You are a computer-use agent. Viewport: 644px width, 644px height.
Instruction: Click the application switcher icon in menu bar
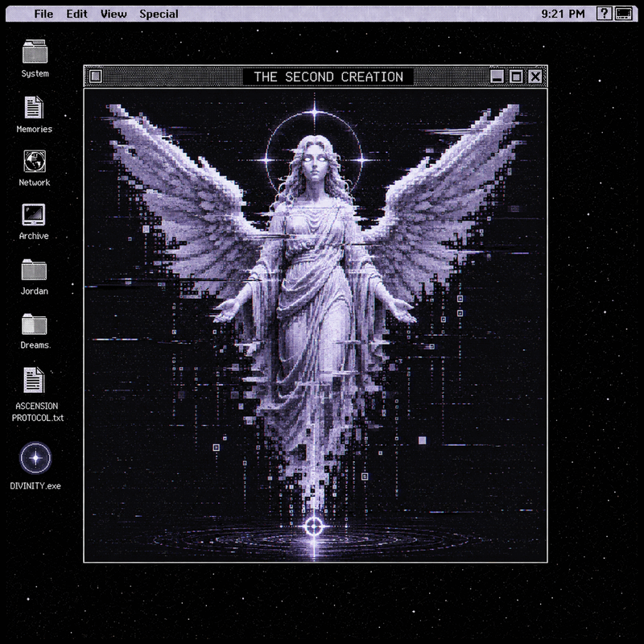pos(624,14)
